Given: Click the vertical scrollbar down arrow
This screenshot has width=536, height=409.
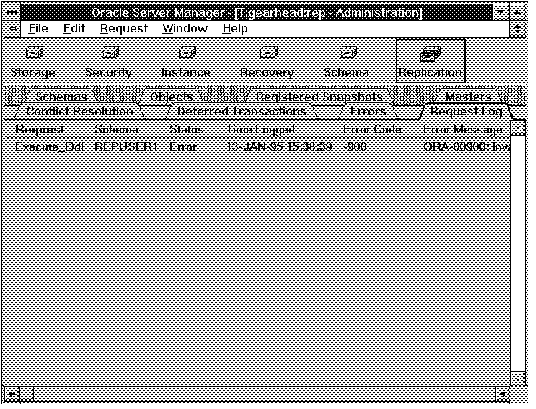Looking at the screenshot, I should click(x=518, y=379).
